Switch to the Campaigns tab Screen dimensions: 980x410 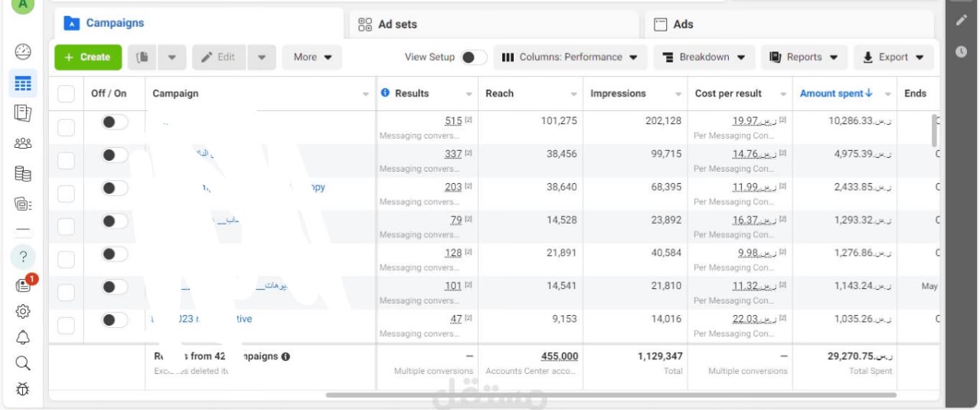(199, 24)
